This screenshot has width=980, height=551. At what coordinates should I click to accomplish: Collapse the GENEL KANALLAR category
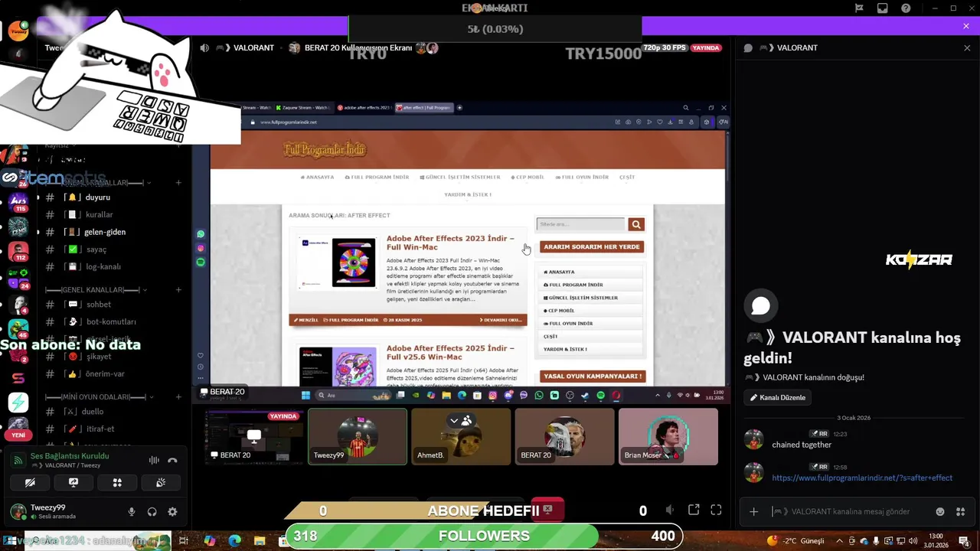(x=96, y=290)
